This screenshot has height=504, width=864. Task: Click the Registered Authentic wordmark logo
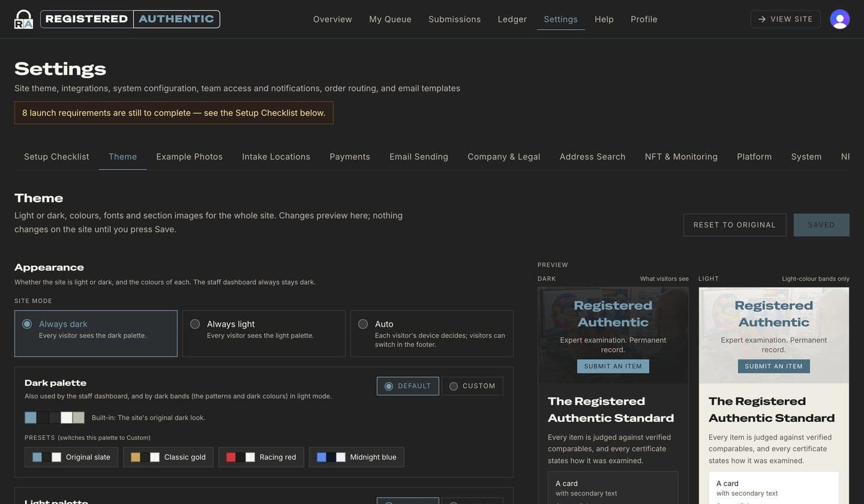tap(130, 19)
